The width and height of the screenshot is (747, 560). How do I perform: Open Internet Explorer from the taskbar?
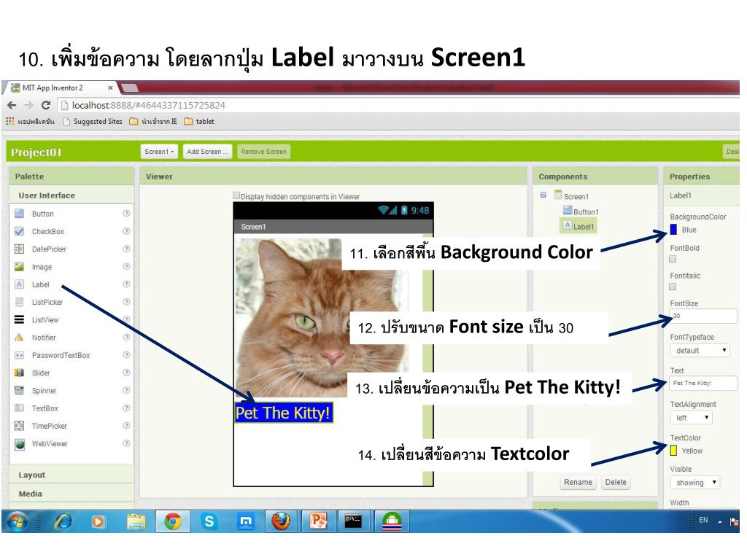coord(63,522)
